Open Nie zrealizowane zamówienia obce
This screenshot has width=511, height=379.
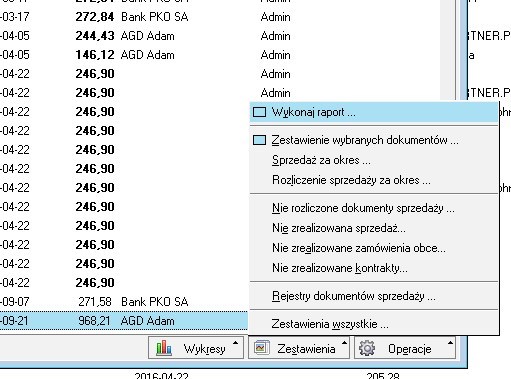pyautogui.click(x=374, y=248)
